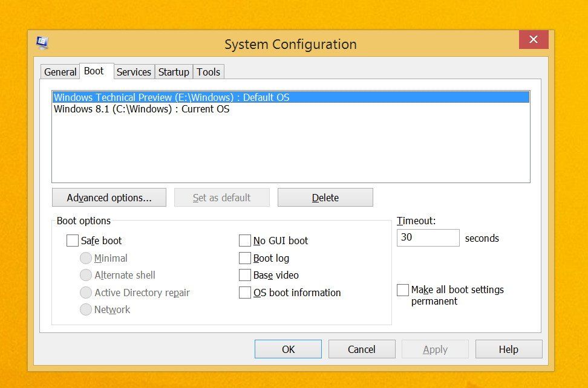Select the Boot tab
The width and height of the screenshot is (588, 388).
click(x=96, y=71)
